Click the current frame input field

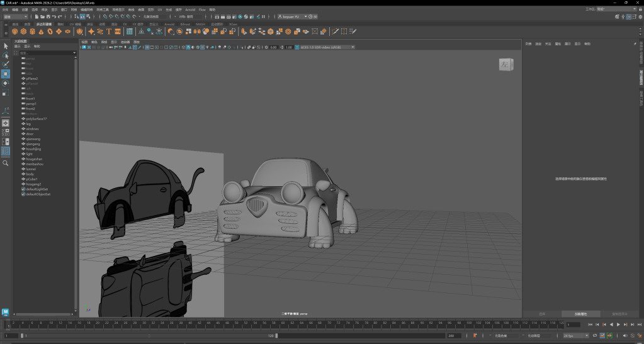point(573,325)
